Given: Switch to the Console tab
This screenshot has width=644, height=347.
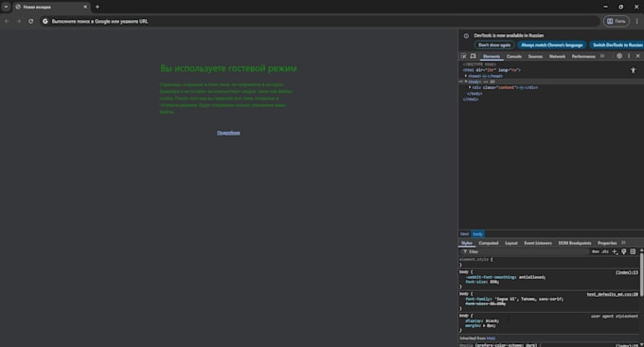Looking at the screenshot, I should [x=514, y=56].
